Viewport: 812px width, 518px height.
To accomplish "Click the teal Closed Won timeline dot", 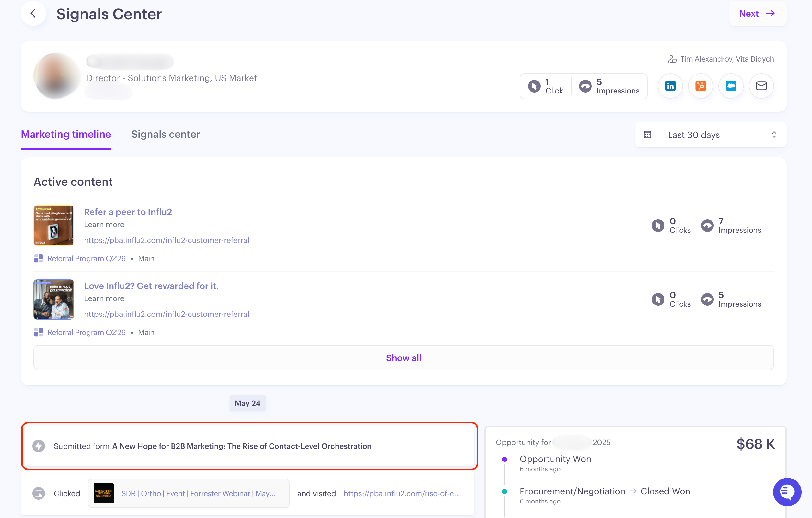I will 505,491.
